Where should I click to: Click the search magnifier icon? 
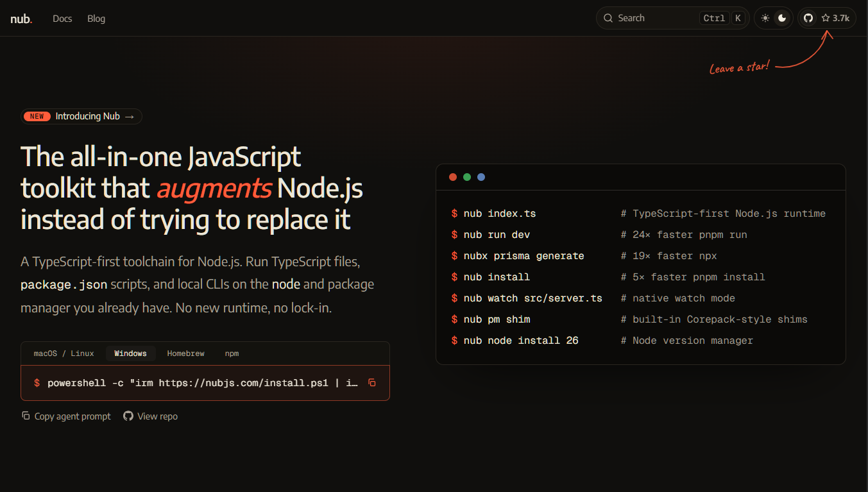point(608,18)
